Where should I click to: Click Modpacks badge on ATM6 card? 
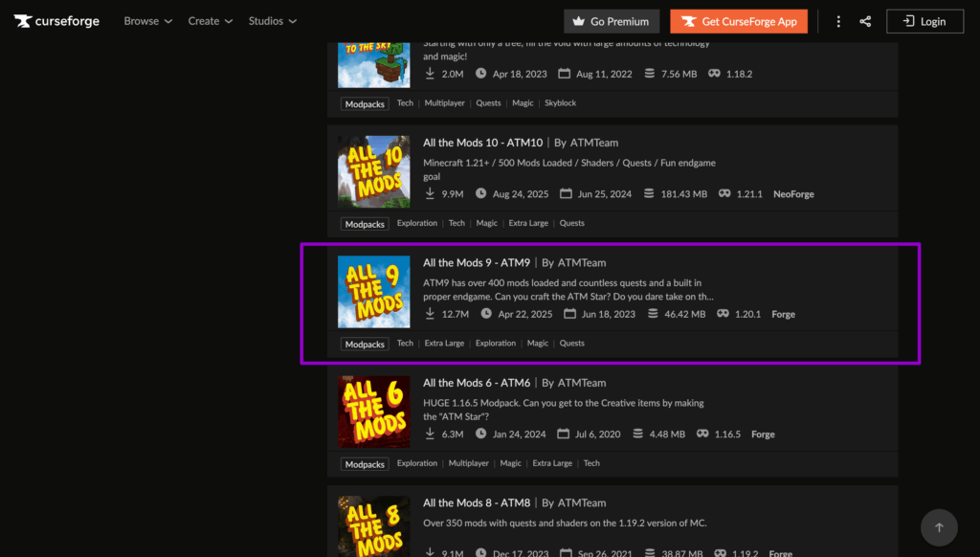tap(365, 464)
